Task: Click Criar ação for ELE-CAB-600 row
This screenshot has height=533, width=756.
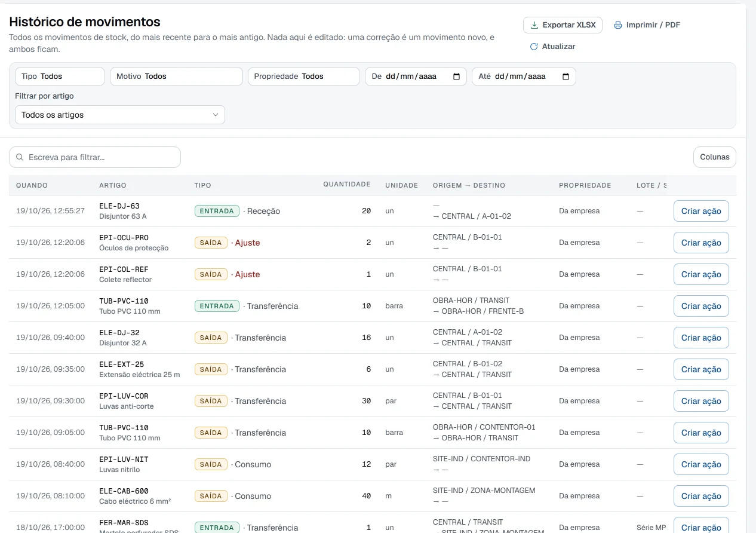Action: pyautogui.click(x=701, y=496)
